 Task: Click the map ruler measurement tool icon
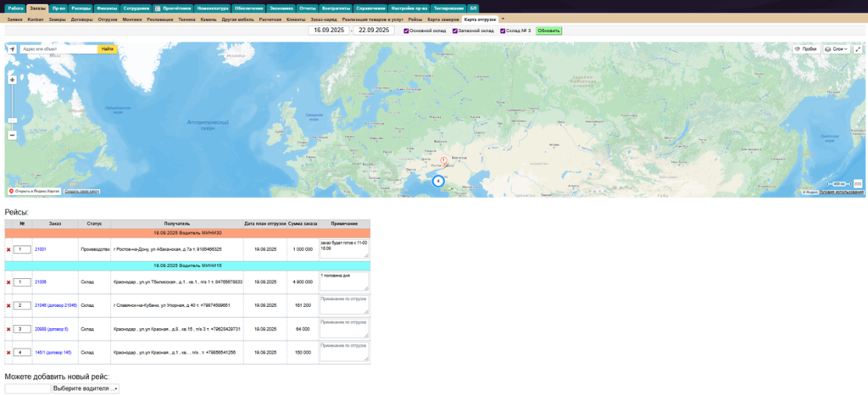pyautogui.click(x=858, y=183)
